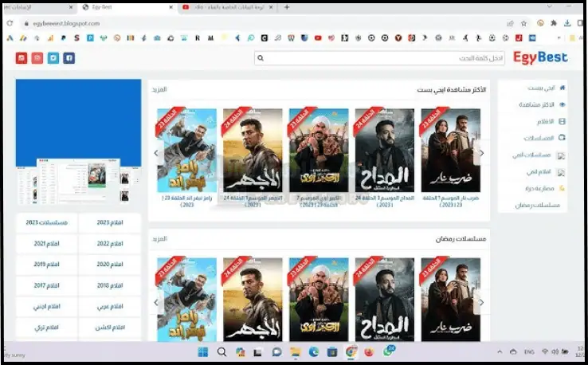Click the eye icon beside الاكثر مشاهدة

click(x=563, y=104)
